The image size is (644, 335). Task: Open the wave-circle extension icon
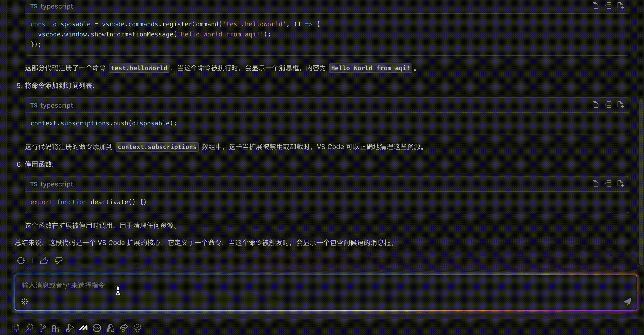(x=97, y=328)
